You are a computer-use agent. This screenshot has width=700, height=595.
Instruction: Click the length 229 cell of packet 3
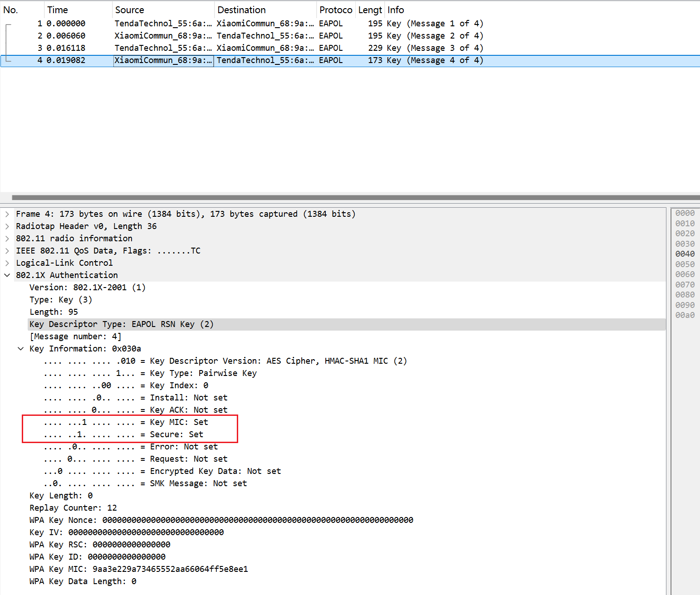(375, 48)
